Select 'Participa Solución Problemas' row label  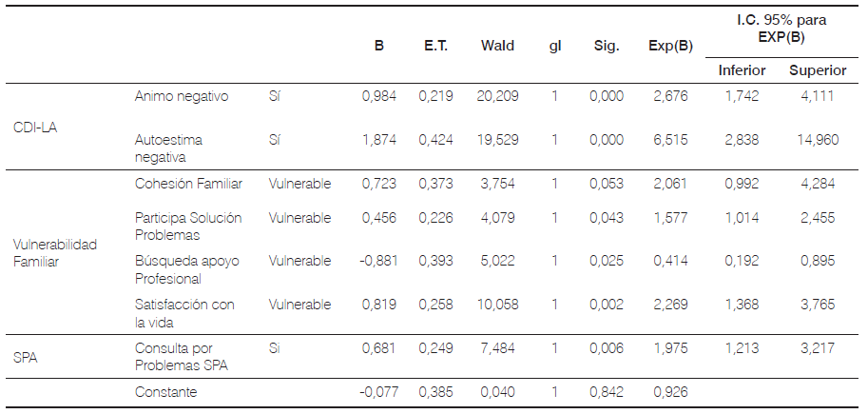point(188,226)
